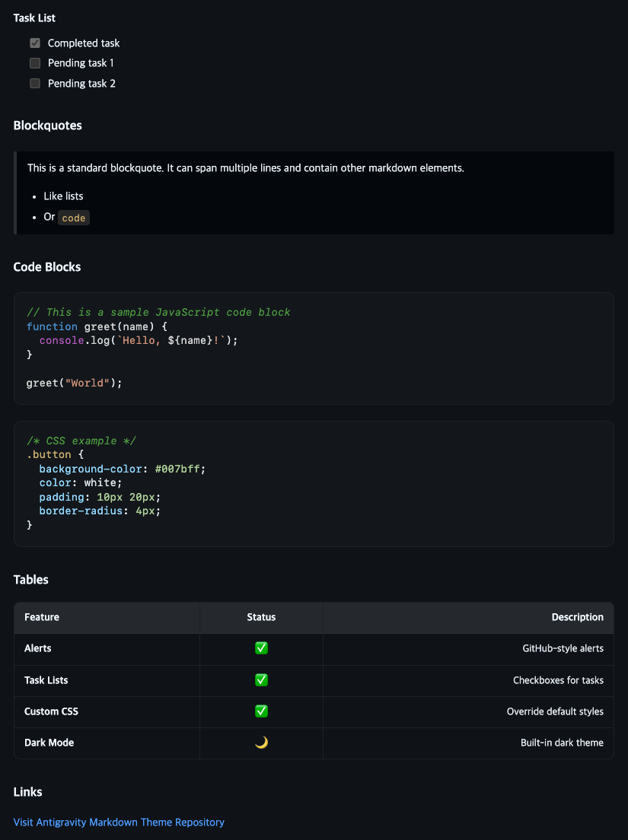Click the function keyword in JavaScript block
This screenshot has height=840, width=628.
click(x=52, y=326)
